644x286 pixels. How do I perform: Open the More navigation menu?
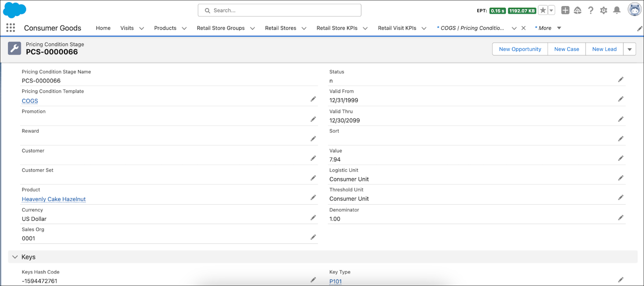pyautogui.click(x=548, y=28)
